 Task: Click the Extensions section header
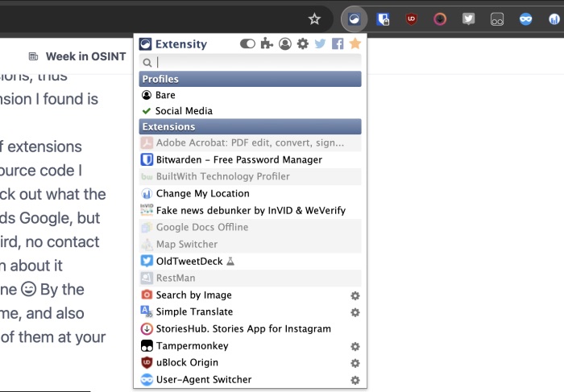click(251, 126)
